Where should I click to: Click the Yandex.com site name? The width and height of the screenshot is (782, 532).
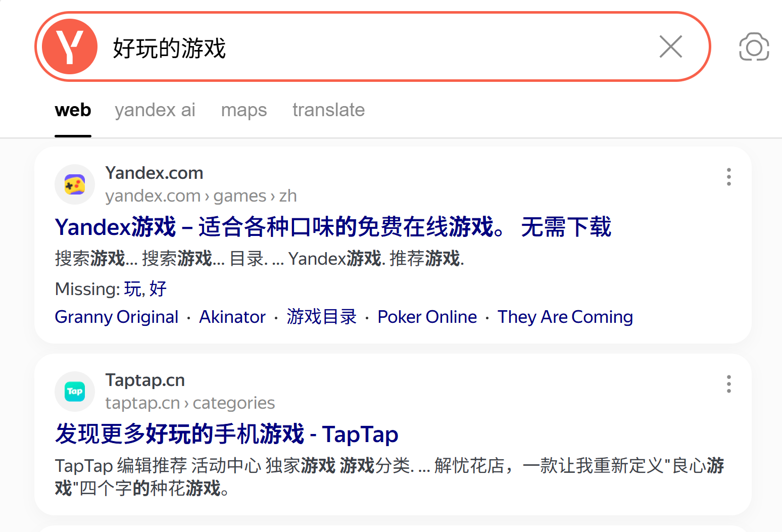[x=154, y=173]
